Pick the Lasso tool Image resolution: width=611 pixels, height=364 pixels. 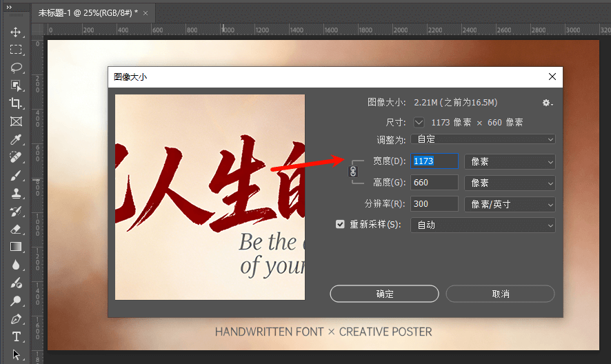[x=16, y=68]
